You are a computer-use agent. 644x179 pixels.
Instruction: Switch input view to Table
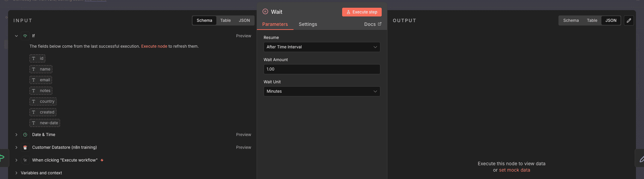pyautogui.click(x=225, y=20)
